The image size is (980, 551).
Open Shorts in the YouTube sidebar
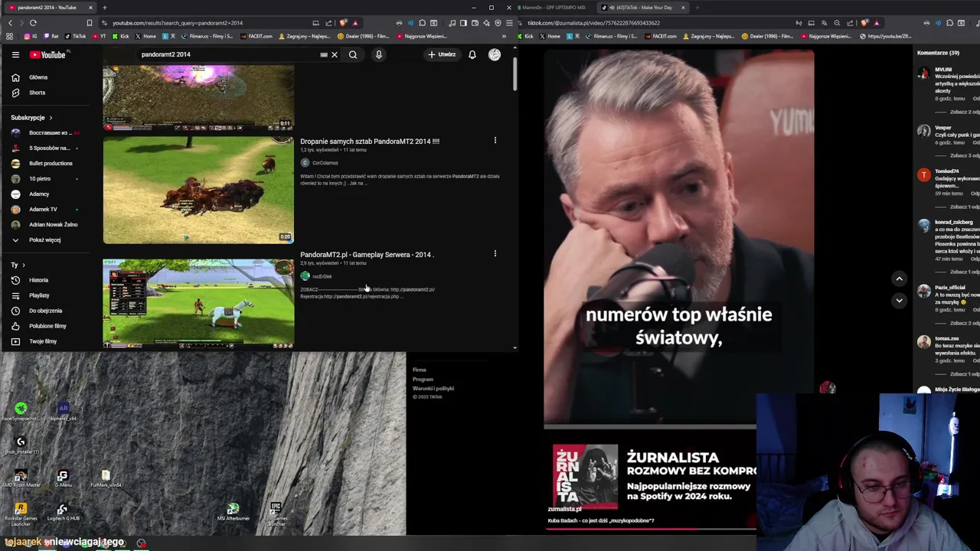[x=37, y=93]
